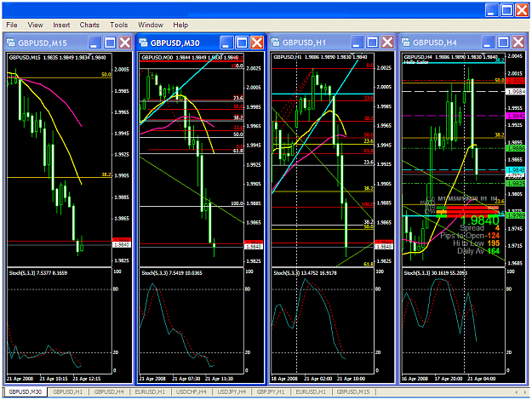Image resolution: width=532 pixels, height=400 pixels.
Task: Close the GBPUSD,M30 chart window
Action: click(257, 43)
